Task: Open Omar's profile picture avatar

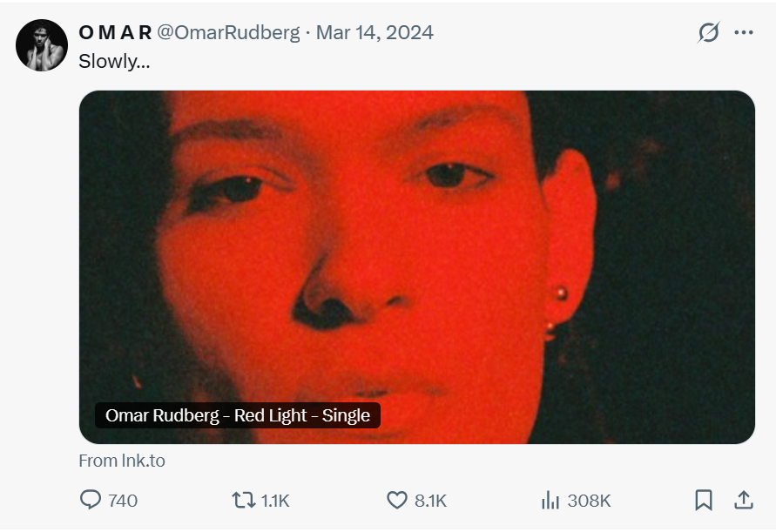Action: pos(42,45)
